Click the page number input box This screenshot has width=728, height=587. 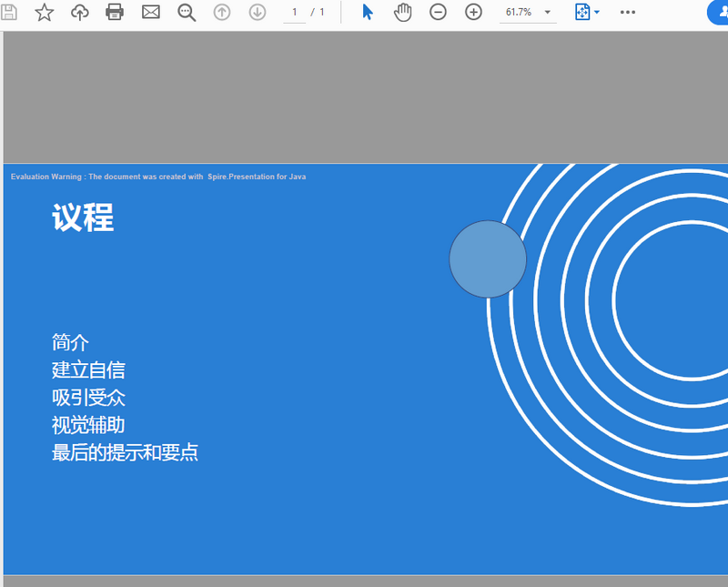(x=294, y=12)
